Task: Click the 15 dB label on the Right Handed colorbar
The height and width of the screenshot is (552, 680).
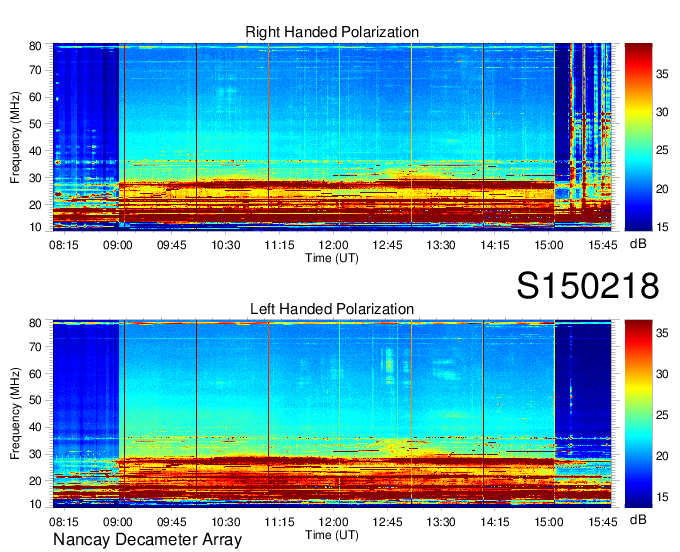Action: tap(662, 227)
